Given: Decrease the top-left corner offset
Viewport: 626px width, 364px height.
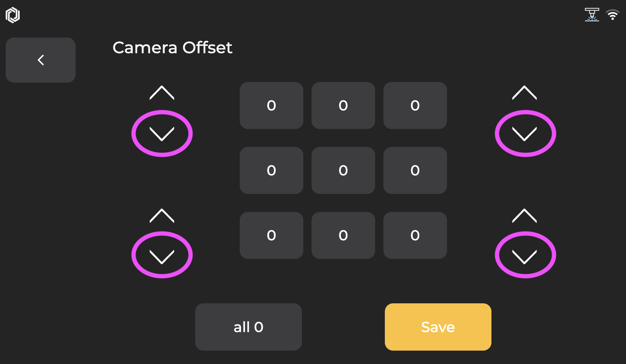Looking at the screenshot, I should coord(162,134).
